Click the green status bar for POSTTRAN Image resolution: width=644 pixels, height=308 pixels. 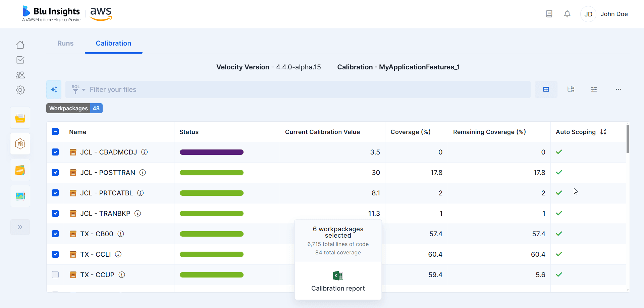[212, 173]
